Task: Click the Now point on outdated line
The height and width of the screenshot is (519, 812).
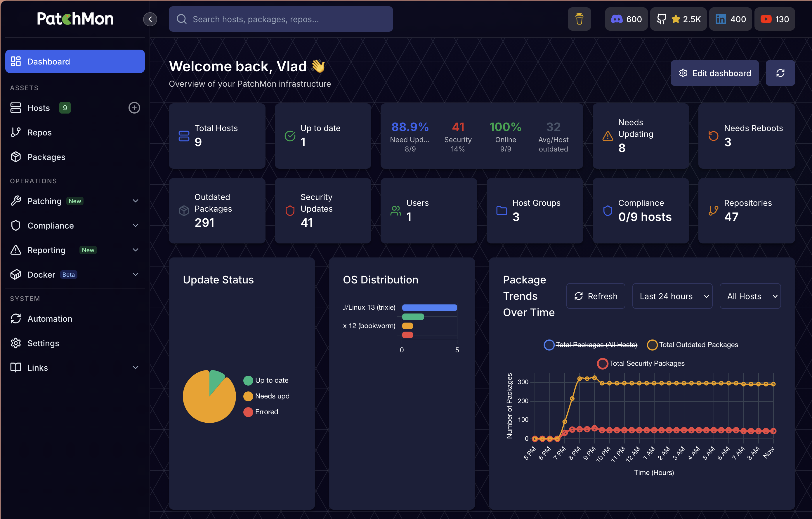Action: point(773,384)
